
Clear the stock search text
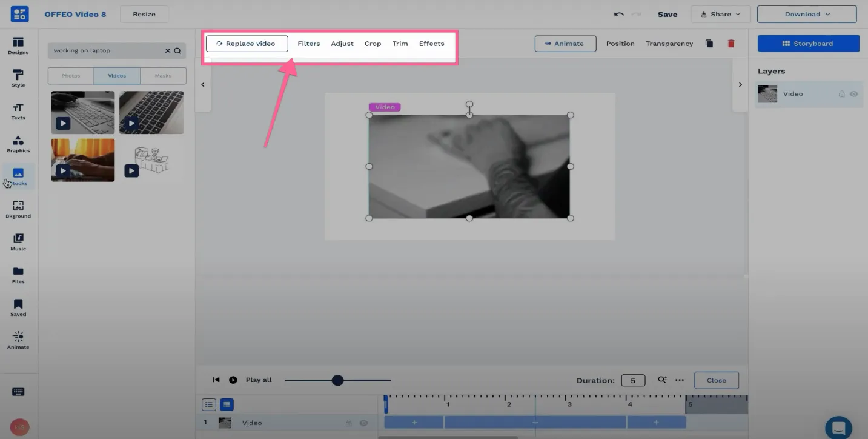168,50
